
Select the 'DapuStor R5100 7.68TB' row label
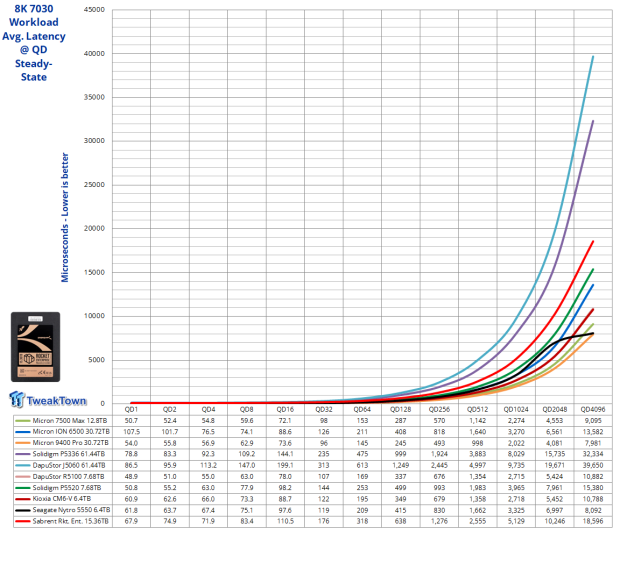(68, 476)
